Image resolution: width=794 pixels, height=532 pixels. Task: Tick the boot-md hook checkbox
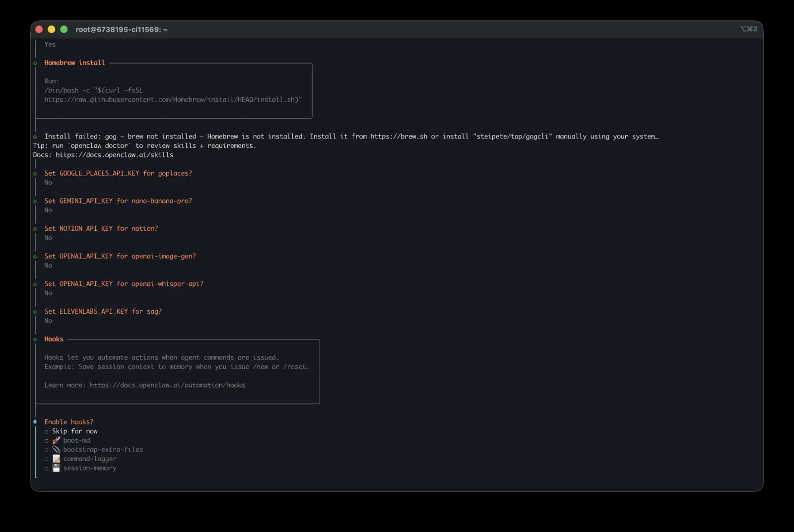pos(47,441)
